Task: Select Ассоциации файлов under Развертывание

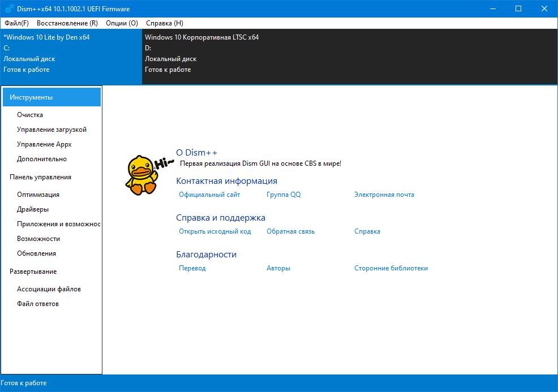Action: (49, 289)
